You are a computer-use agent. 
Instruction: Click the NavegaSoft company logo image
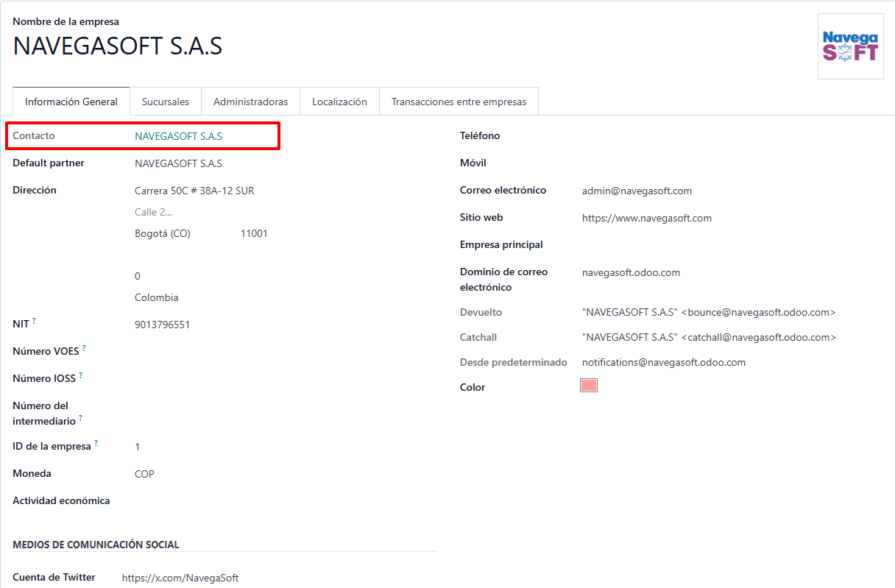(850, 46)
